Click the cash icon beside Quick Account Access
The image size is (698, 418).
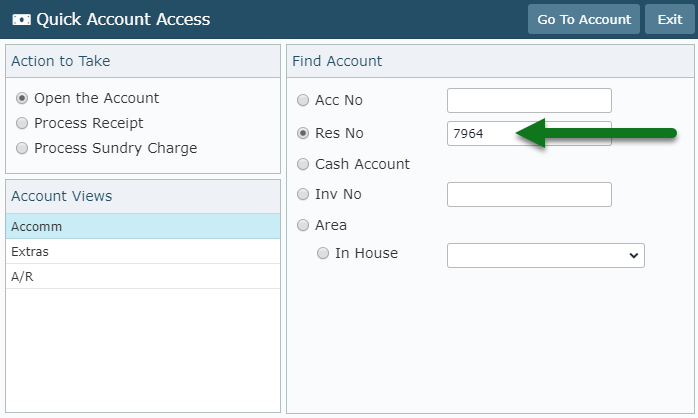click(x=21, y=20)
